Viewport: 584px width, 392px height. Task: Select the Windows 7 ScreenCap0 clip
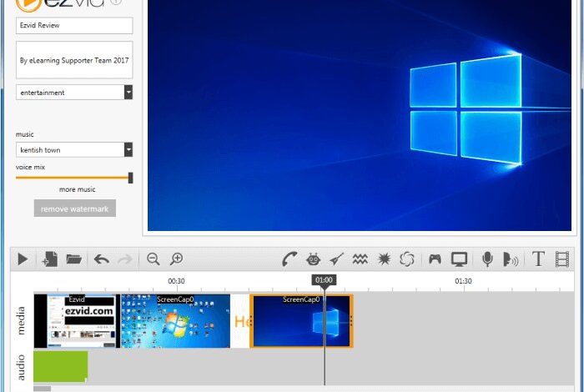click(x=175, y=321)
